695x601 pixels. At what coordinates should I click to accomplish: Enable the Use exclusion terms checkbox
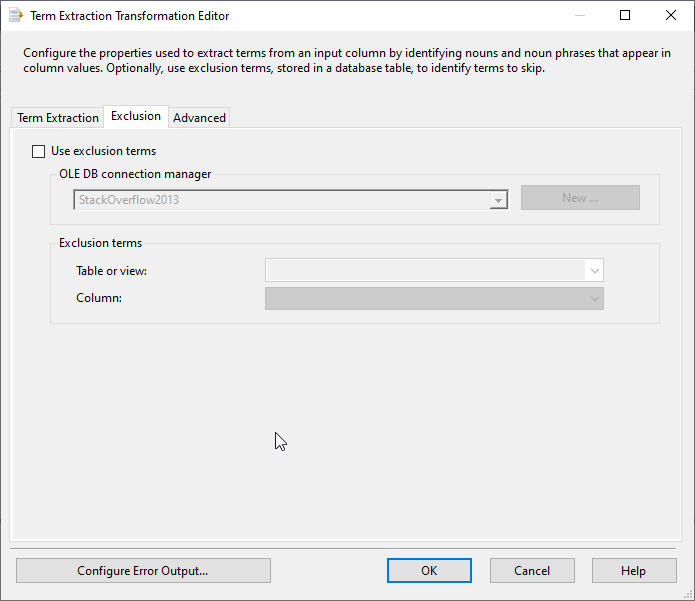click(39, 152)
